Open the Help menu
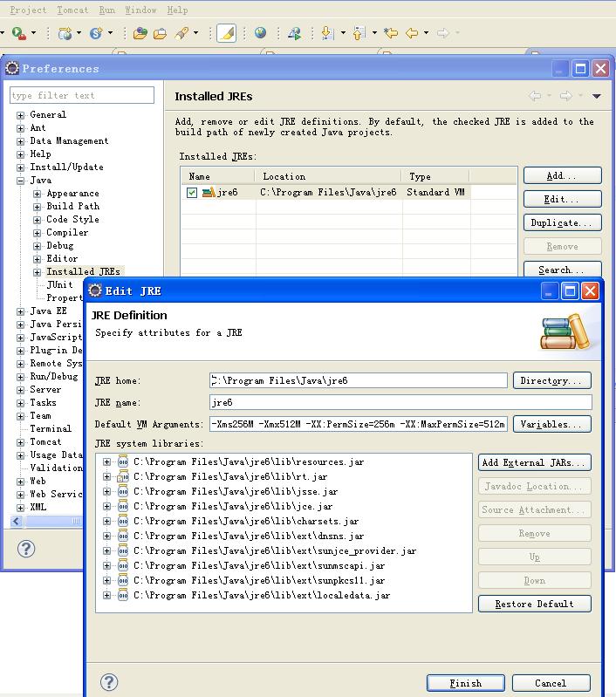The width and height of the screenshot is (616, 697). 177,10
